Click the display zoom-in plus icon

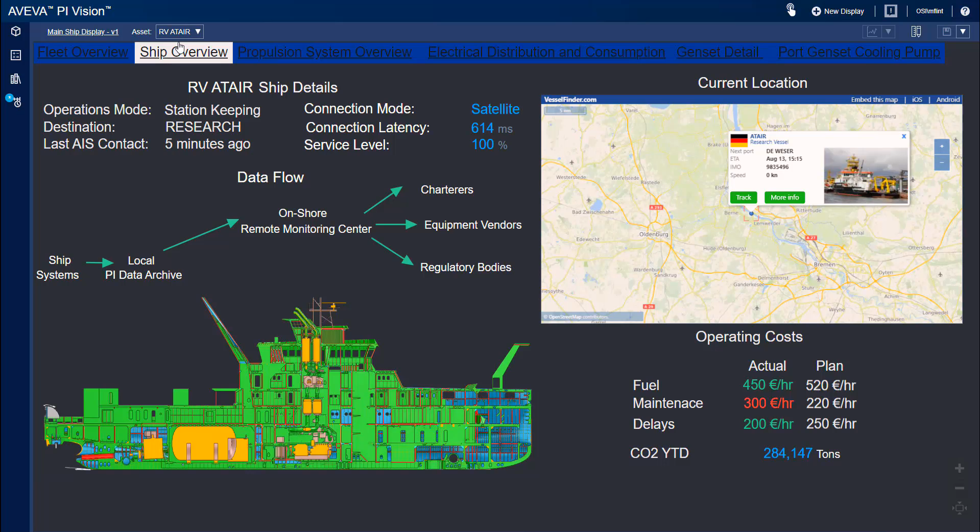pos(960,468)
